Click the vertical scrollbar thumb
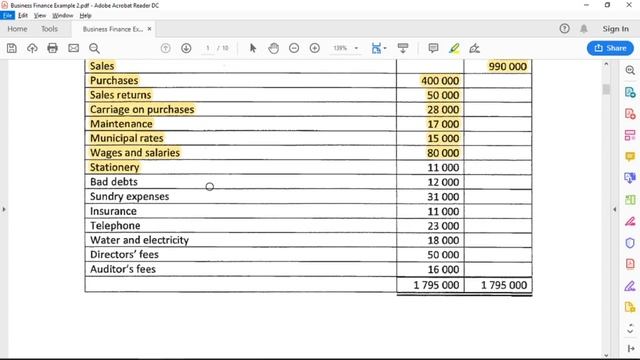Image resolution: width=640 pixels, height=360 pixels. tap(606, 89)
